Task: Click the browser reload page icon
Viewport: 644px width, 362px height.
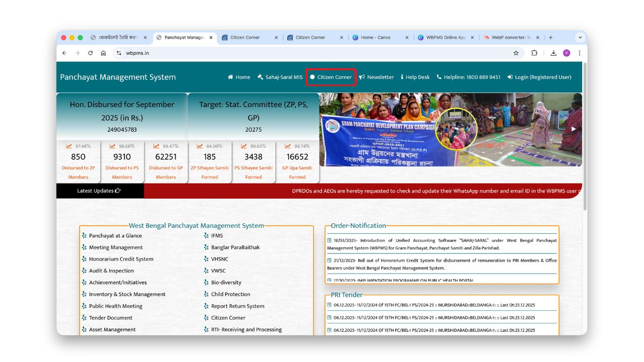Action: (91, 53)
